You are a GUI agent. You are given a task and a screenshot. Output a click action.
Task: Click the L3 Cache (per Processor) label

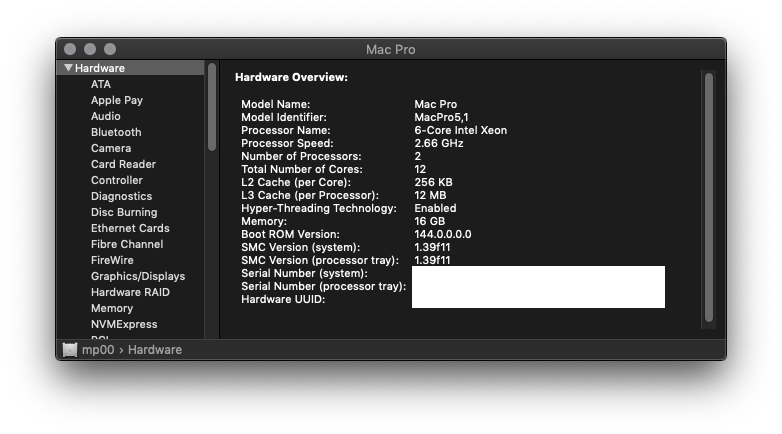click(x=310, y=195)
